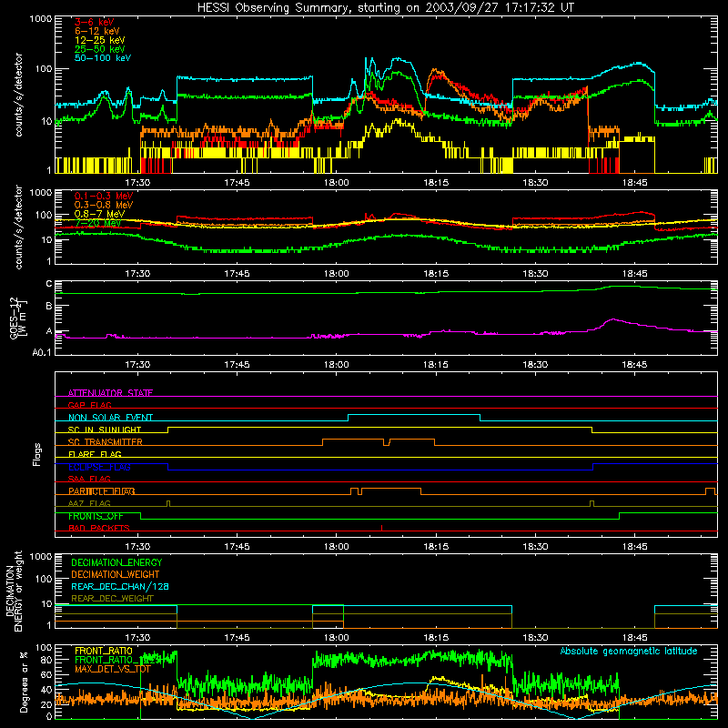Click the Degrees or % axis title
Screen dimensions: 728x728
24,682
